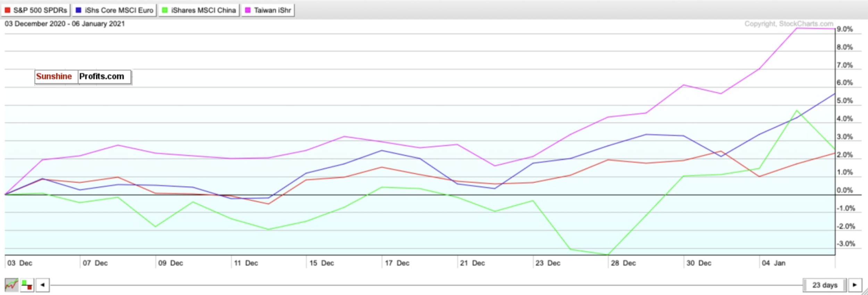Click the 4.0% y-axis label

click(x=845, y=119)
